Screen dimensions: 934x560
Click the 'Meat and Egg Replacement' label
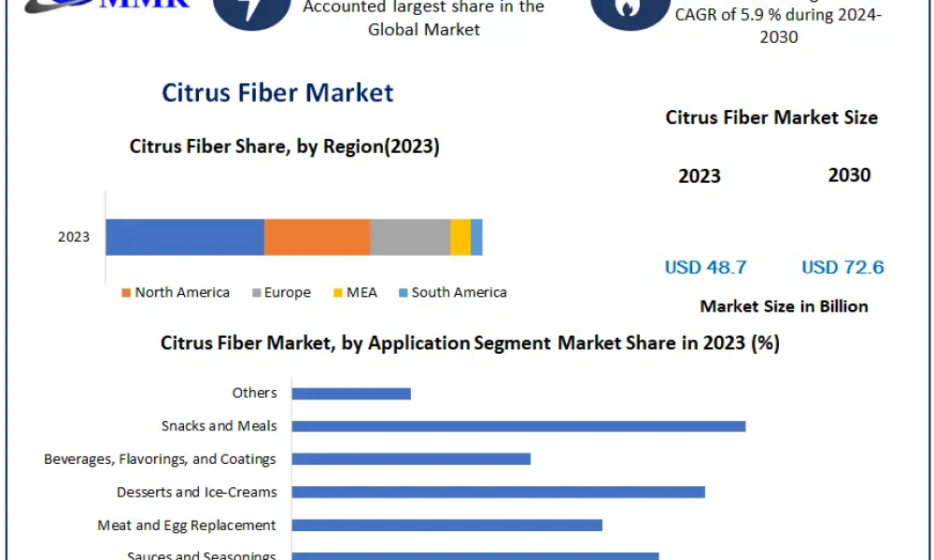point(187,525)
